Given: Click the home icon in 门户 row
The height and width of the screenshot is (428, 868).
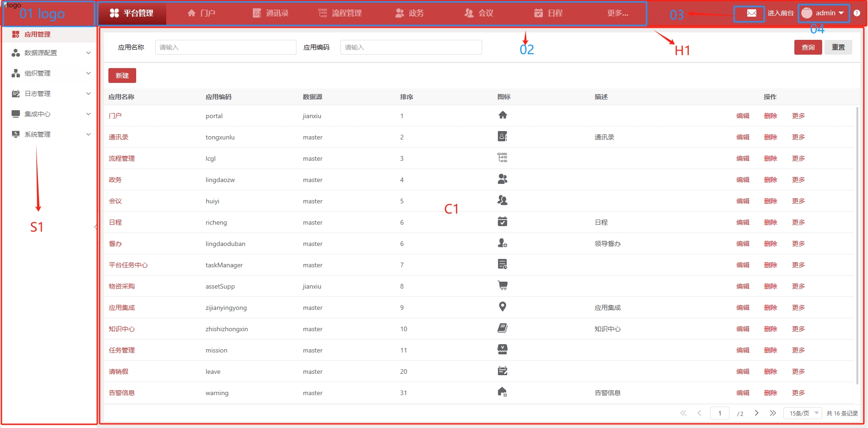Looking at the screenshot, I should coord(503,115).
